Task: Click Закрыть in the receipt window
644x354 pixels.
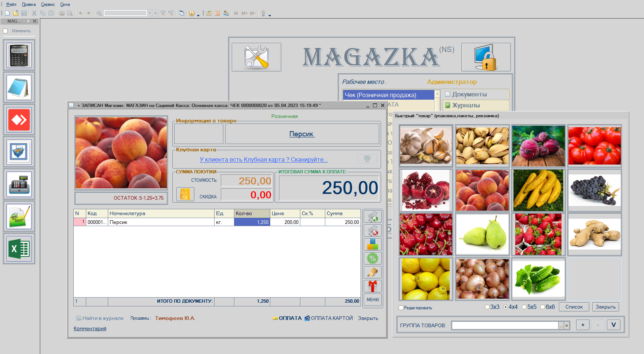Action: (x=368, y=318)
